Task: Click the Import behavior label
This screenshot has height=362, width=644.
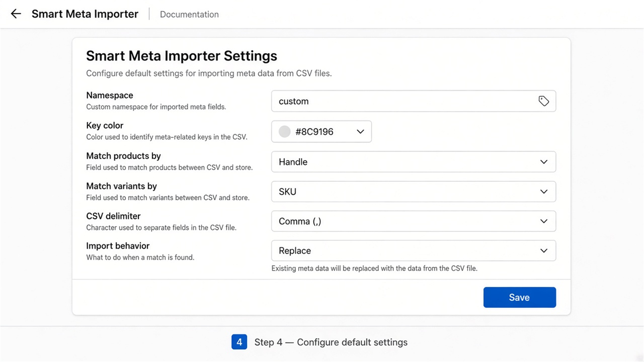Action: [118, 246]
